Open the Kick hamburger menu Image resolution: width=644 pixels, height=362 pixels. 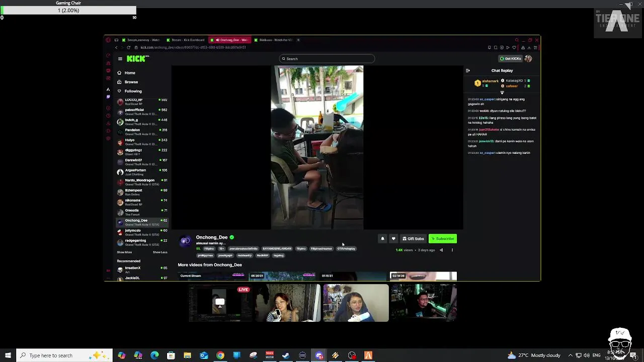(120, 59)
